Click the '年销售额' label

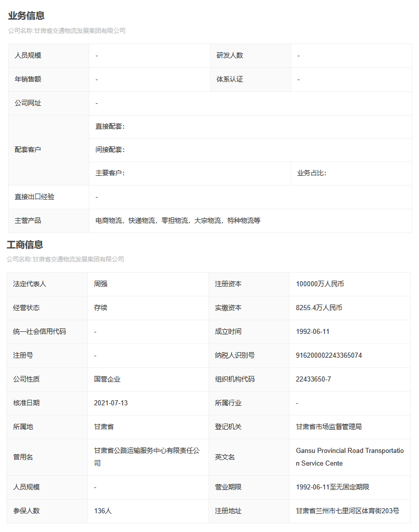28,80
